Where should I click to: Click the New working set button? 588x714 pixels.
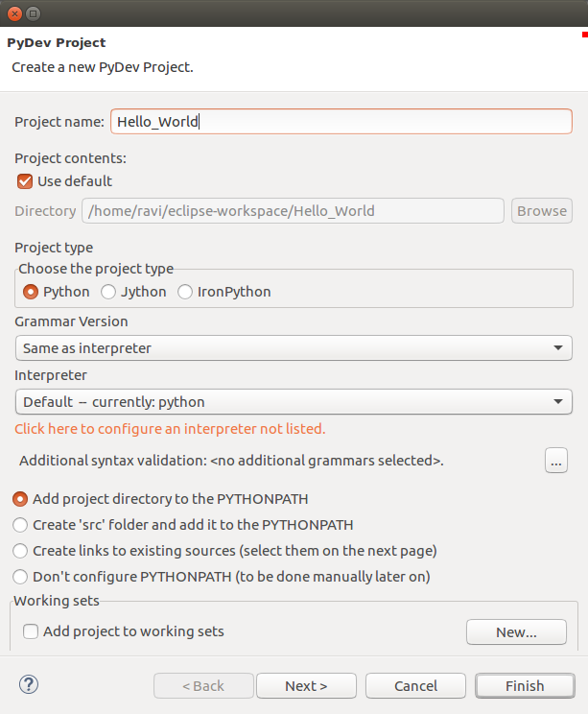point(516,632)
